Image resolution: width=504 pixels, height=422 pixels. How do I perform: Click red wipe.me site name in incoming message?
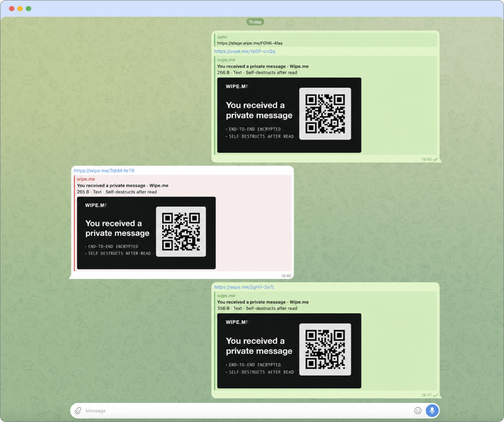86,179
